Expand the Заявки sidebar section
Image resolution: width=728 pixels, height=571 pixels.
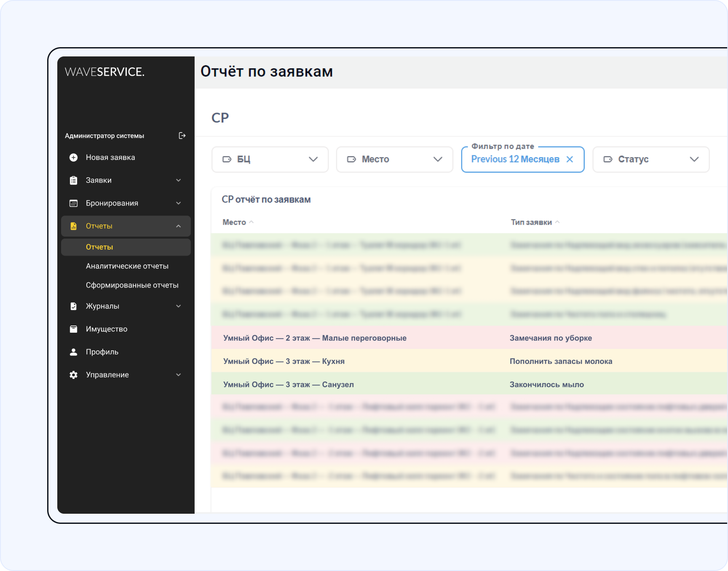tap(178, 180)
